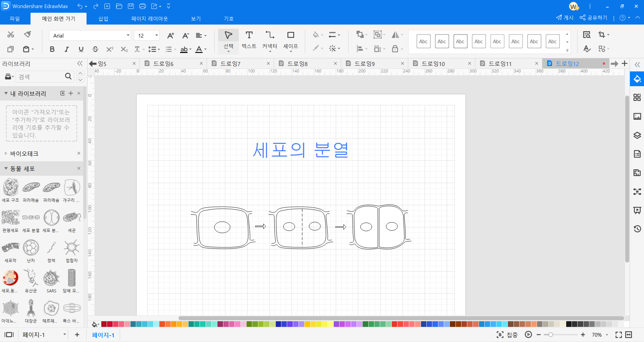This screenshot has height=342, width=644.
Task: Switch to the 삽입 ribbon tab
Action: tap(103, 18)
